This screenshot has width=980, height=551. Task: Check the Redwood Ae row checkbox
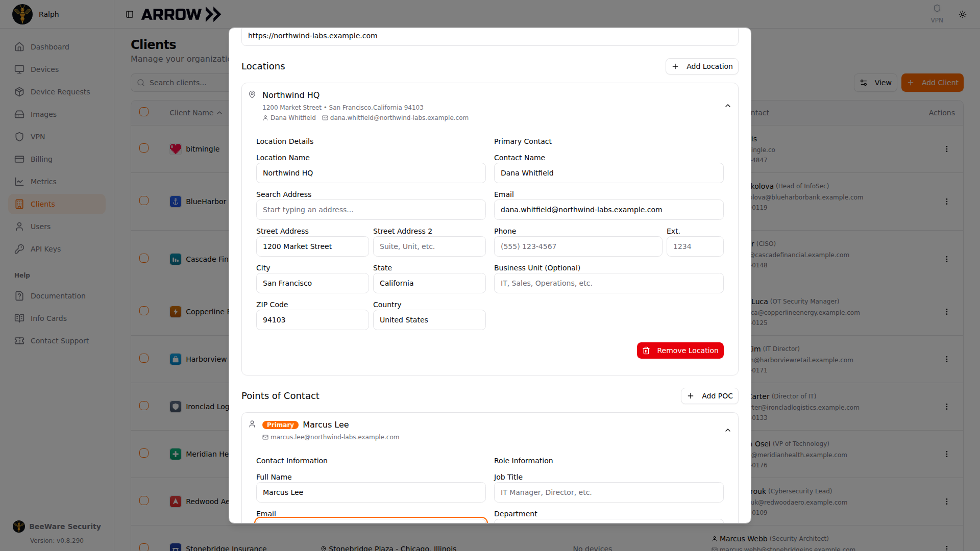[x=144, y=500]
